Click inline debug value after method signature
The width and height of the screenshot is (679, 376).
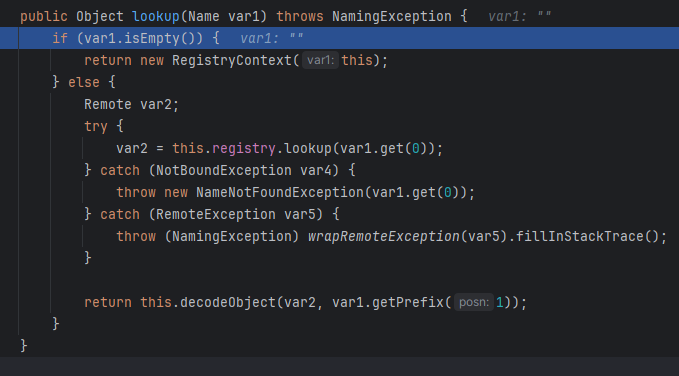click(520, 16)
